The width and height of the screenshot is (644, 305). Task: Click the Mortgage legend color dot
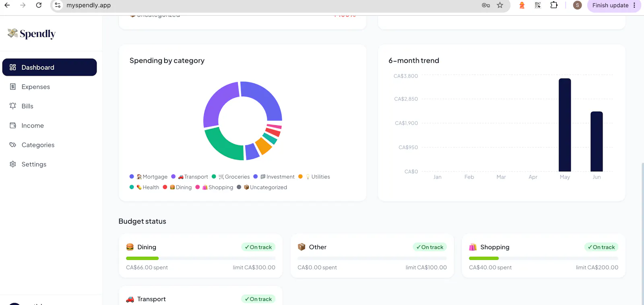pyautogui.click(x=132, y=177)
